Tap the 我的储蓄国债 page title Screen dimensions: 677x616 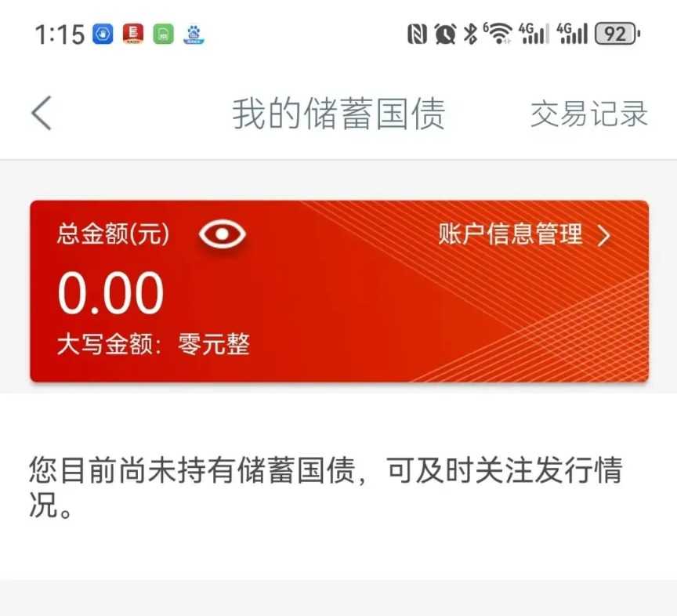tap(339, 114)
